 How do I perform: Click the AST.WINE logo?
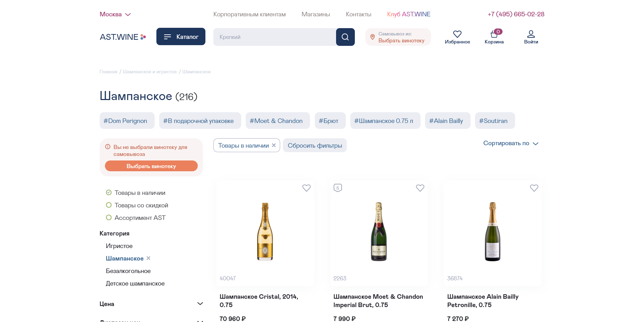(123, 37)
